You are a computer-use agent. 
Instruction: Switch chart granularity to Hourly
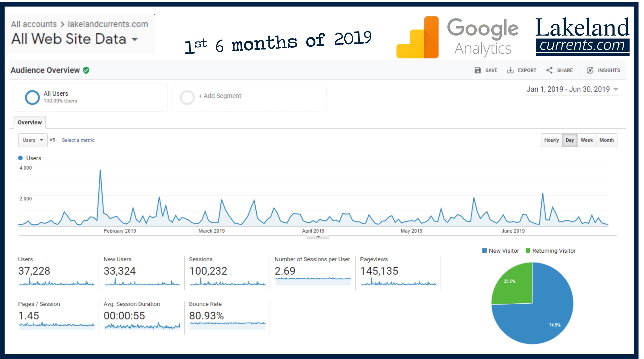[x=552, y=140]
